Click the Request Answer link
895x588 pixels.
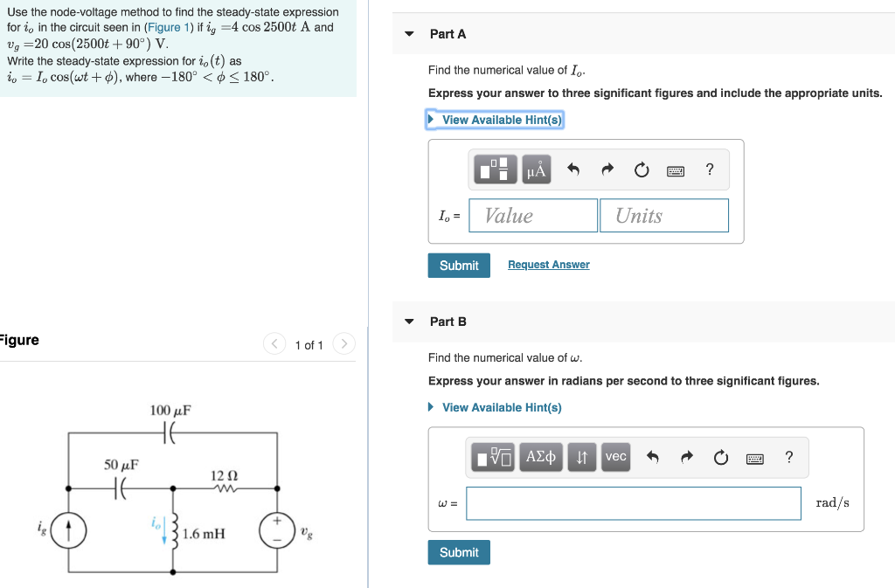point(548,264)
